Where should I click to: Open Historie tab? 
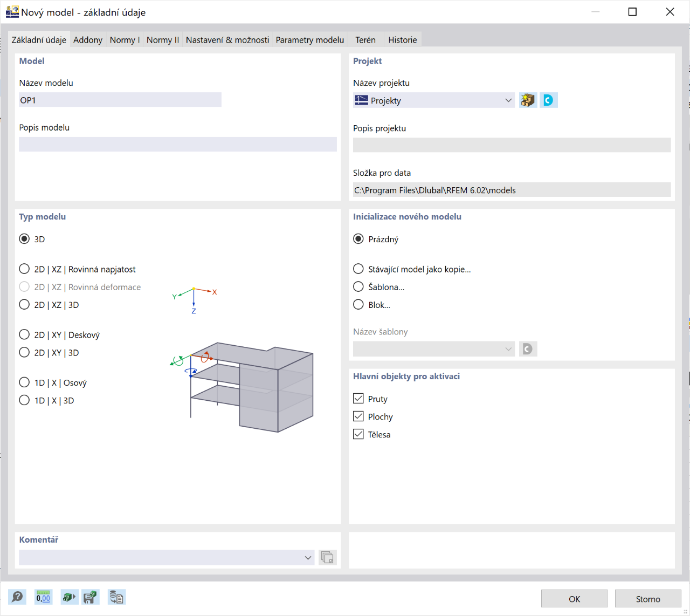click(x=403, y=40)
